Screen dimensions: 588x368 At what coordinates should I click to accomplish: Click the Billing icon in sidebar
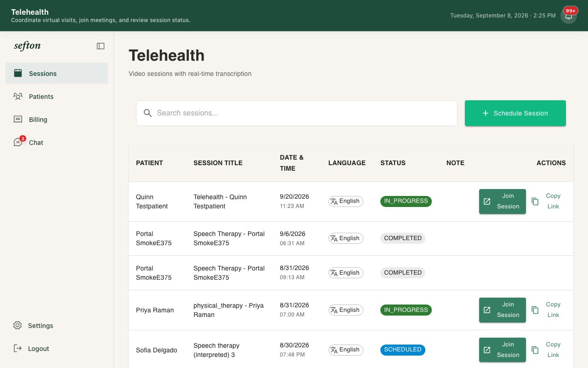[18, 119]
